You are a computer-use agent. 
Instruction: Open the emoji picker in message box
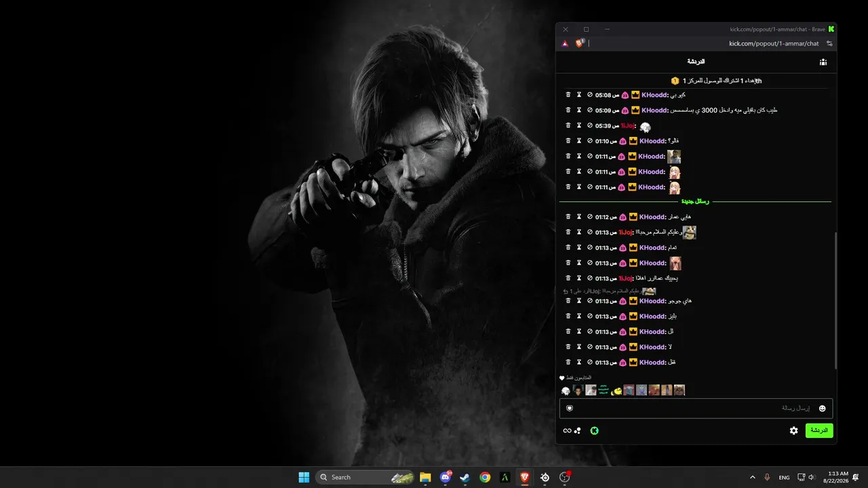point(823,408)
